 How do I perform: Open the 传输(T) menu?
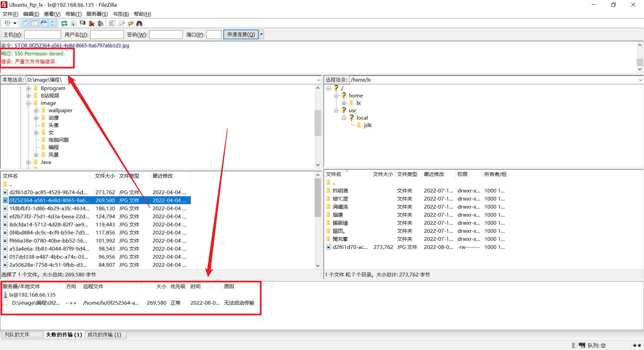click(x=73, y=14)
